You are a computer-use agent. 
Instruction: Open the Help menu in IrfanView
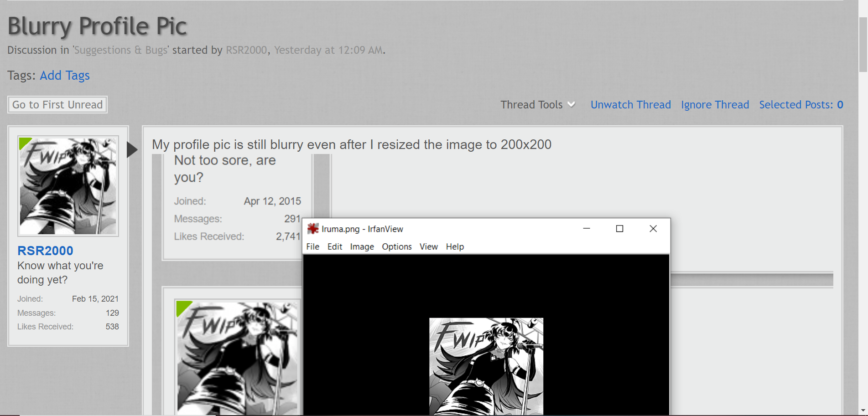[455, 247]
